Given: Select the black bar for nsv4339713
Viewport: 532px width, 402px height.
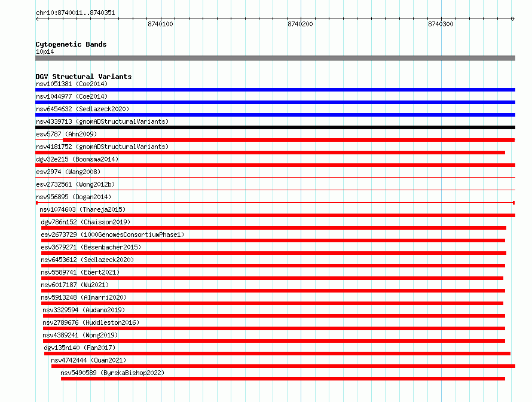Looking at the screenshot, I should (x=275, y=127).
